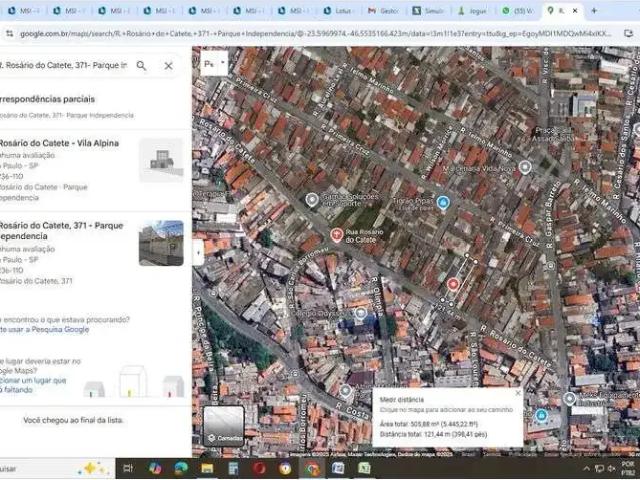Click the Maps search input field
The height and width of the screenshot is (480, 640).
point(65,65)
